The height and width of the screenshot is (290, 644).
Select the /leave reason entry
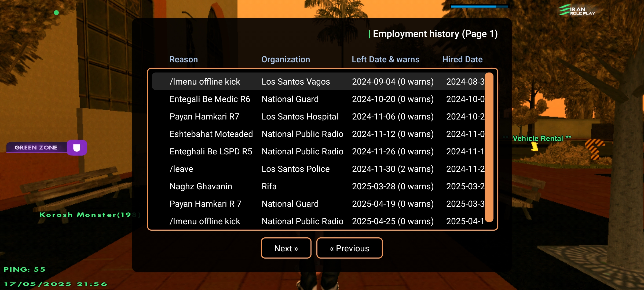tap(181, 169)
